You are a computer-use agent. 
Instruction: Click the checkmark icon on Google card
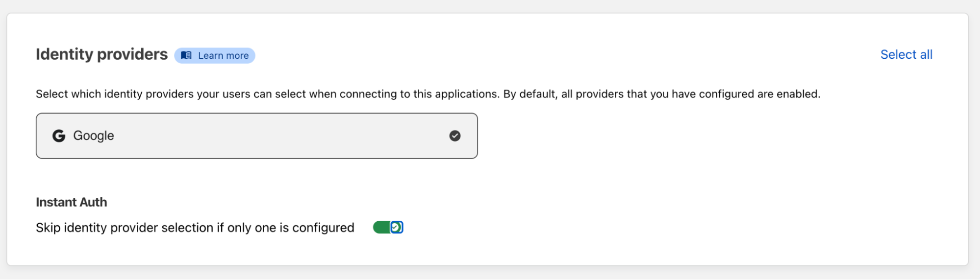click(x=455, y=136)
